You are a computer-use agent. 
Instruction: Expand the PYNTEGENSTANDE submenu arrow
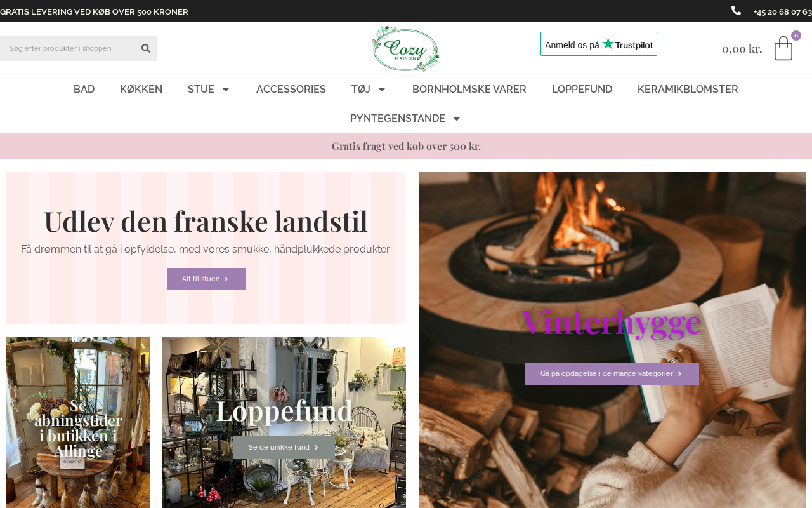coord(457,119)
